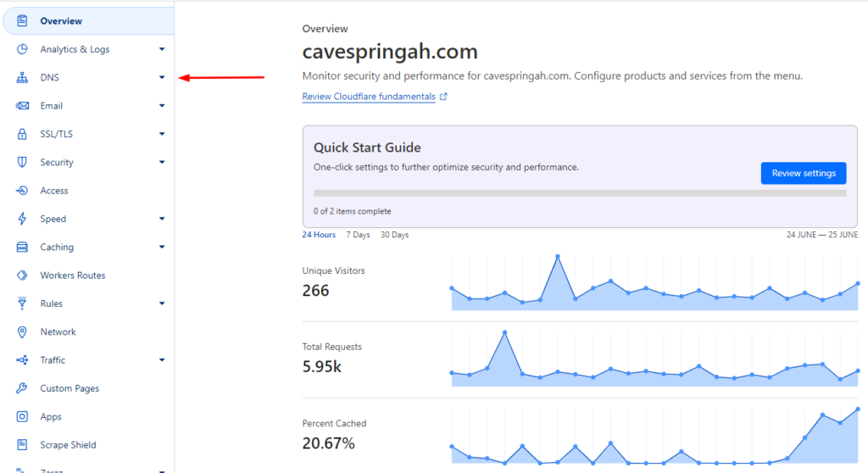Click the DNS network icon in sidebar
This screenshot has height=473, width=868.
[x=22, y=78]
